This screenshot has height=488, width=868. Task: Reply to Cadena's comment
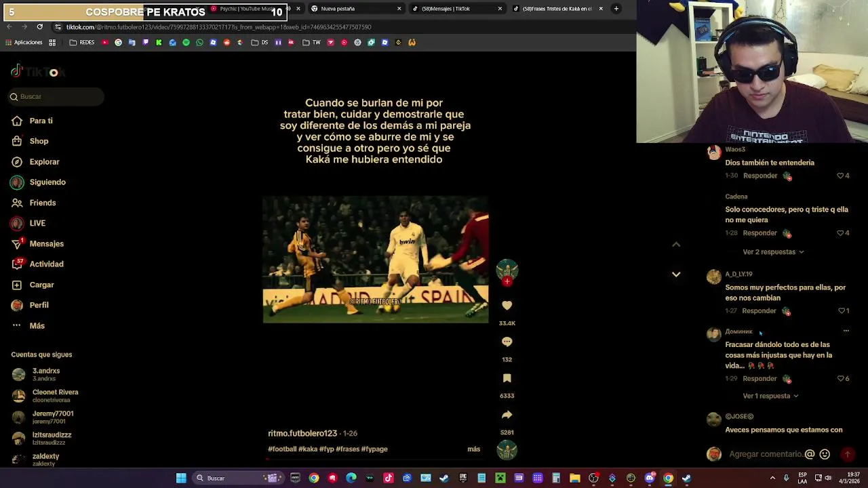759,233
